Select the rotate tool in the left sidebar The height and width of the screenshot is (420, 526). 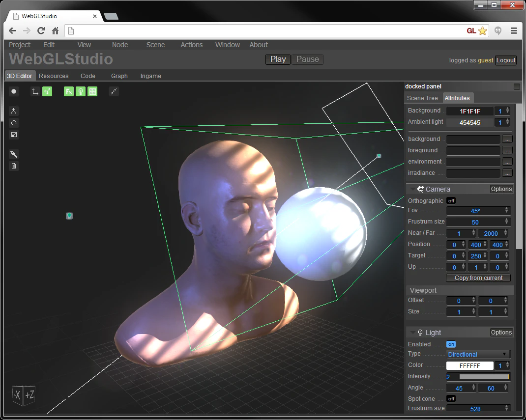click(14, 123)
